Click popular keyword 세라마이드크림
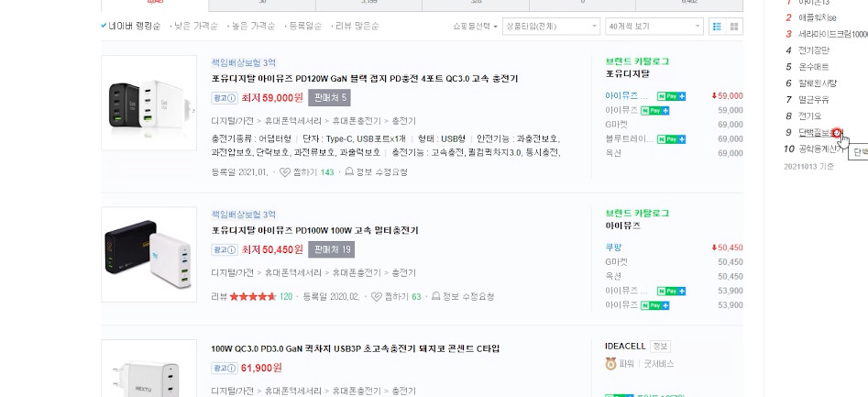Image resolution: width=868 pixels, height=397 pixels. click(x=833, y=34)
